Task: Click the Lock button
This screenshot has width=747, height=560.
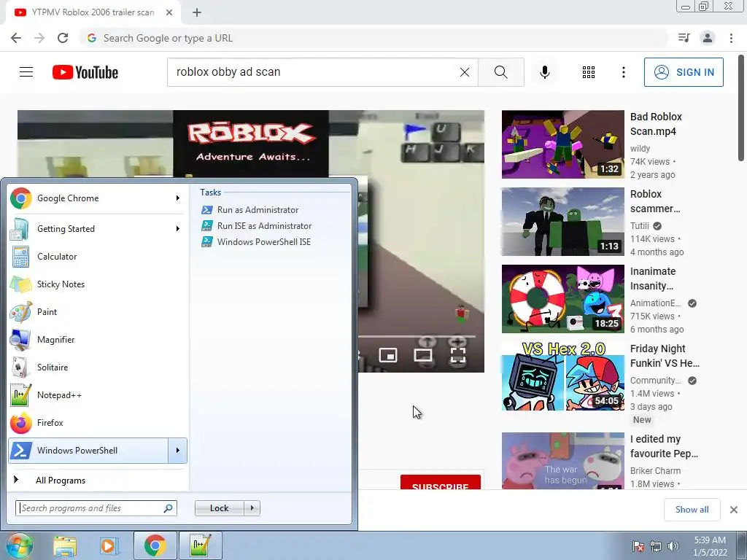Action: pos(220,508)
